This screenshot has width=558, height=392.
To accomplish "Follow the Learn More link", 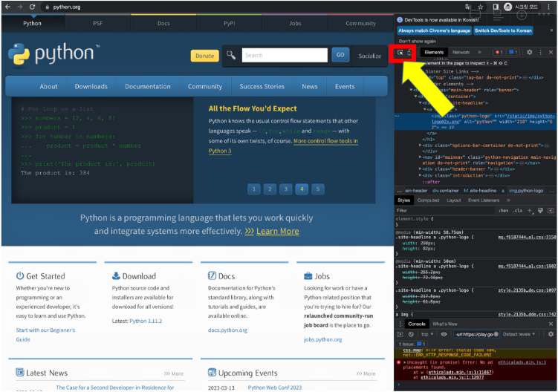I will [278, 231].
